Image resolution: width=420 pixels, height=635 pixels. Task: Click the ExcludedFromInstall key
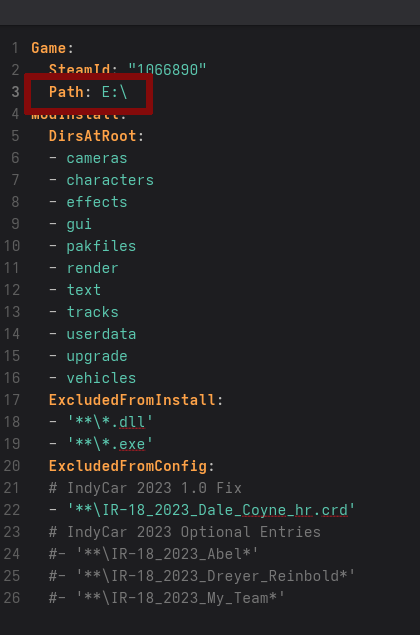[132, 400]
